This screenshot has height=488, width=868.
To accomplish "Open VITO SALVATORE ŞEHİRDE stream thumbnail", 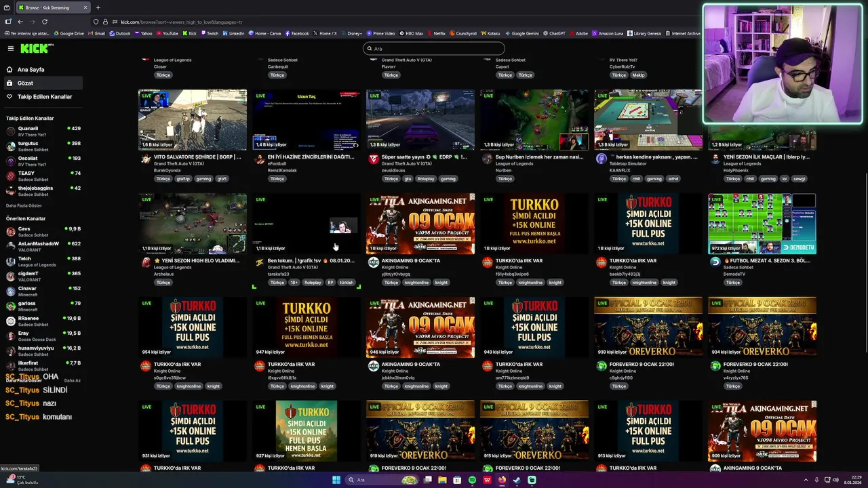I will pyautogui.click(x=193, y=120).
